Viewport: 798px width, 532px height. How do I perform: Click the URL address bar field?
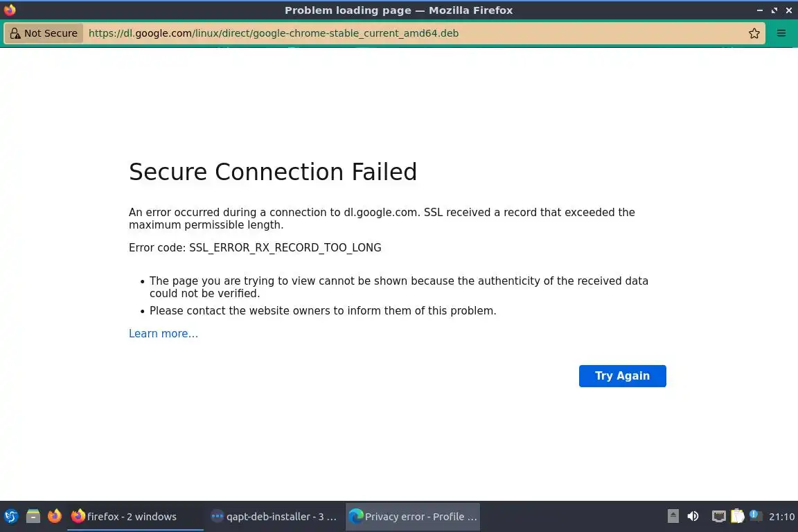pos(416,33)
